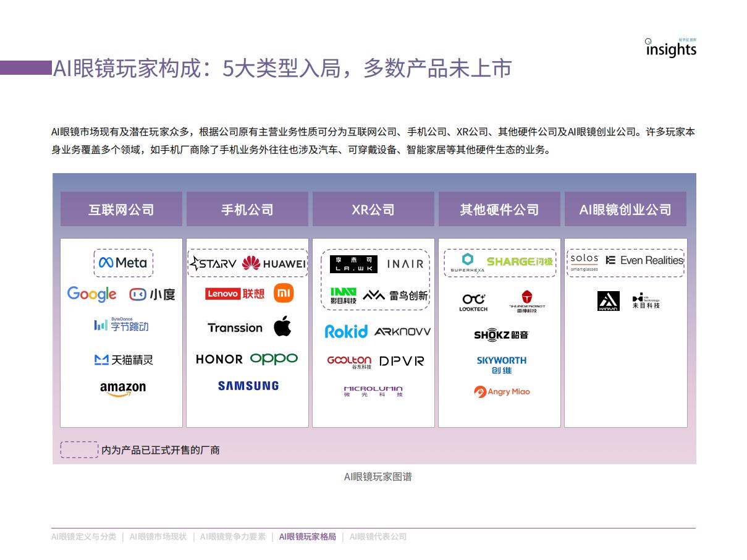This screenshot has width=747, height=560.
Task: Click the Goolton 谷东科技 logo
Action: coord(349,362)
